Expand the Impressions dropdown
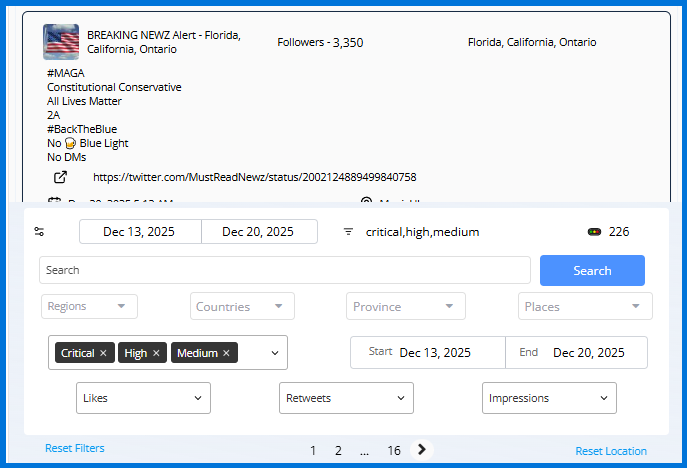Viewport: 687px width, 468px height. coord(548,398)
